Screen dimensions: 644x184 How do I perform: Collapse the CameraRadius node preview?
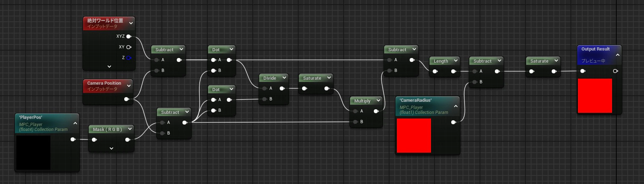click(456, 106)
